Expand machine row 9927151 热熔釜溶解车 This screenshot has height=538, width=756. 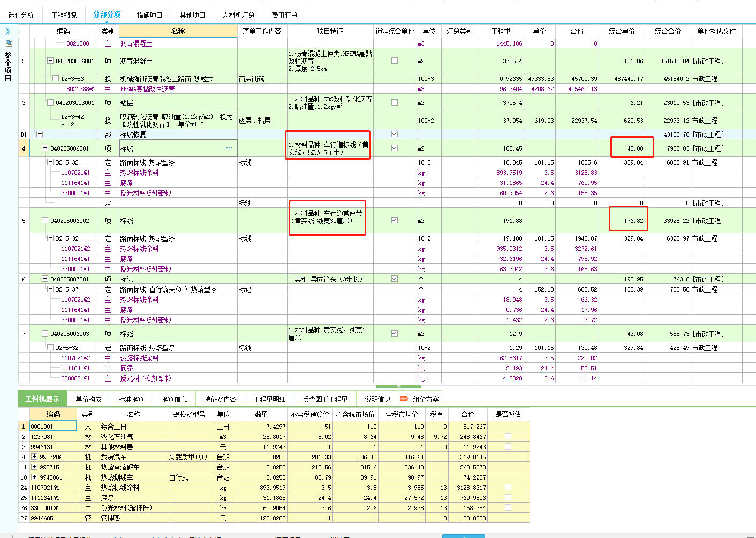tap(34, 467)
